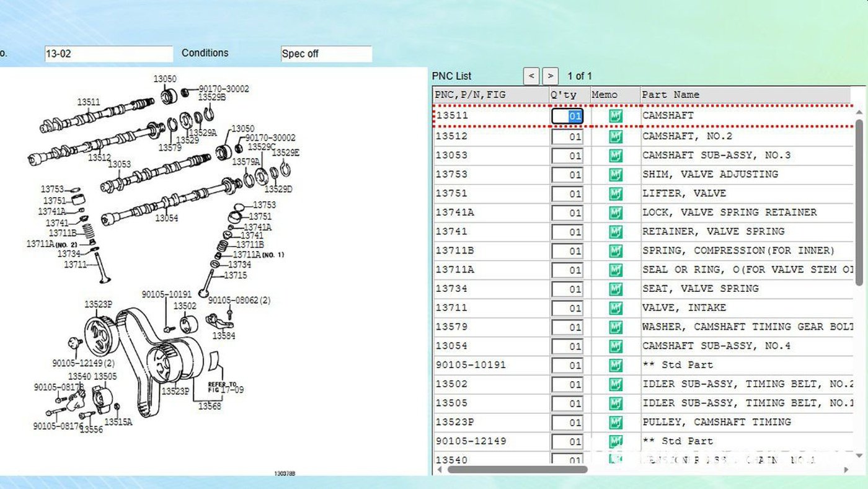Click the 13054 label in diagram
868x489 pixels.
(x=166, y=218)
